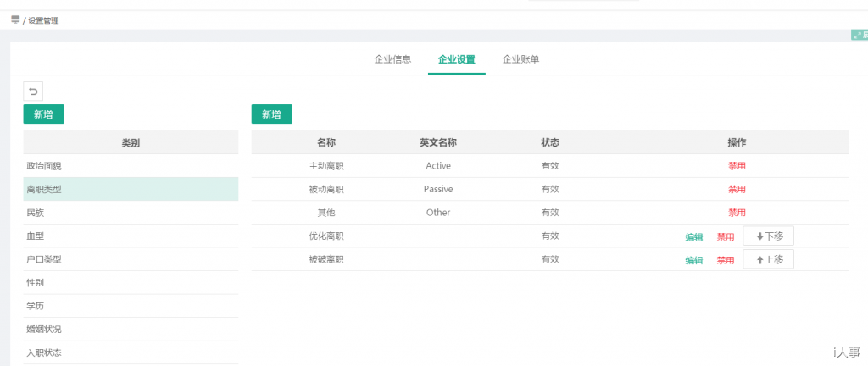The height and width of the screenshot is (366, 868).
Task: Select 血型 category
Action: (131, 236)
